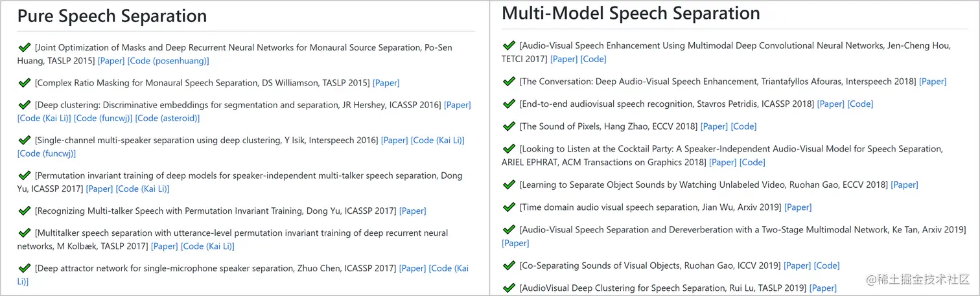This screenshot has width=980, height=296.
Task: Click the Multi-Model Speech Separation heading
Action: pyautogui.click(x=631, y=14)
